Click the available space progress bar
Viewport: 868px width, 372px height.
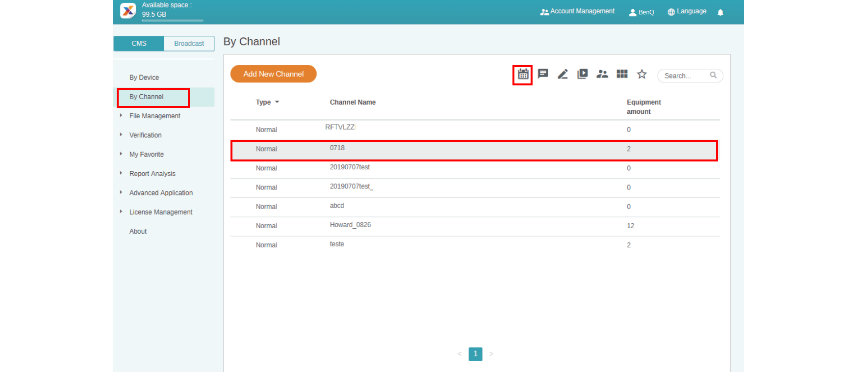click(172, 21)
